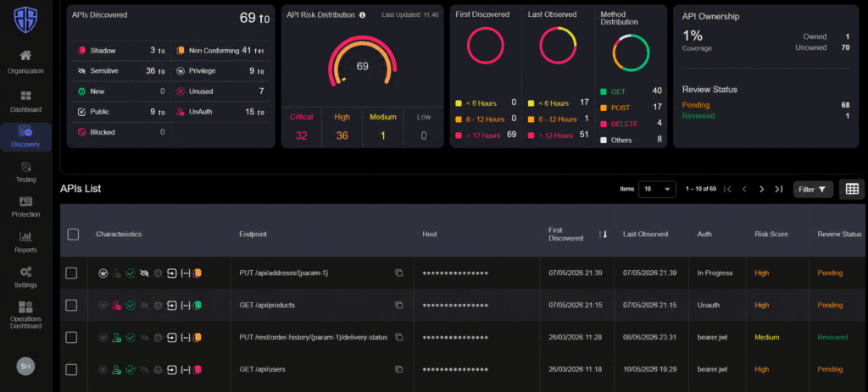Image resolution: width=868 pixels, height=392 pixels.
Task: Click the First Discovered donut chart
Action: coord(486,46)
